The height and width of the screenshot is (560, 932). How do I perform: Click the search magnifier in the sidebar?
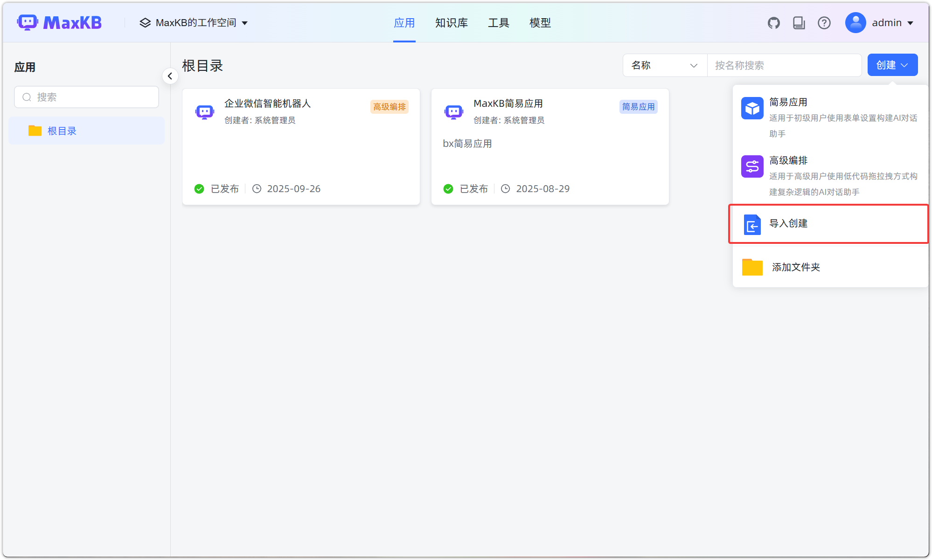27,97
